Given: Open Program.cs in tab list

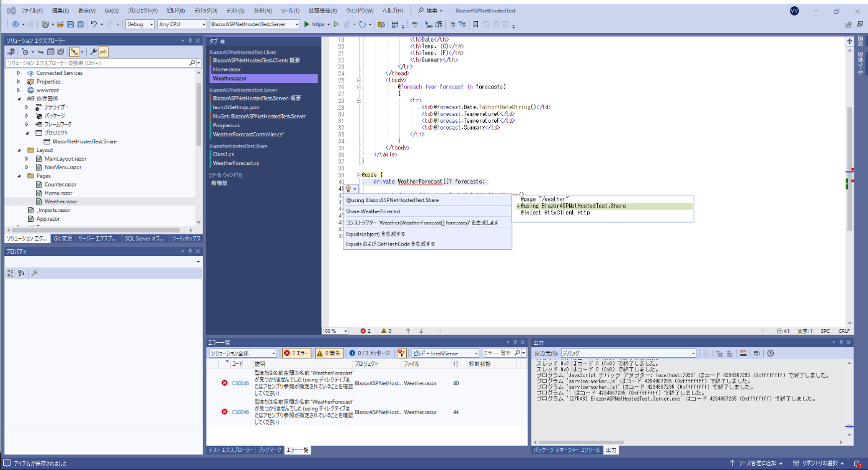Looking at the screenshot, I should (226, 125).
